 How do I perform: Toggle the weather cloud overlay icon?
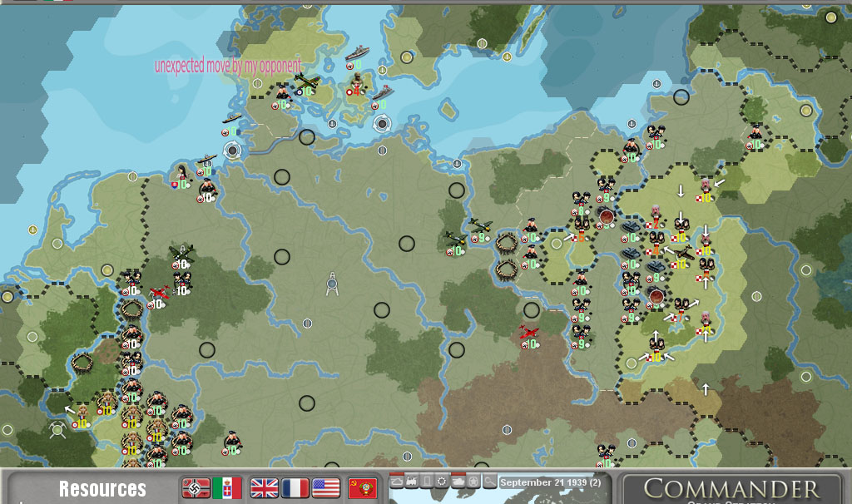[x=397, y=482]
